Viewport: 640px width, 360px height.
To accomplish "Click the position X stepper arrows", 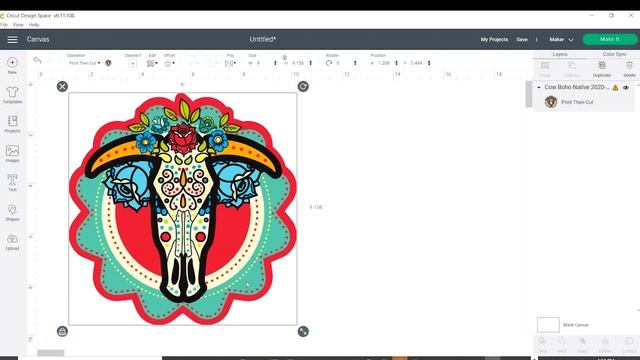I will coord(396,63).
